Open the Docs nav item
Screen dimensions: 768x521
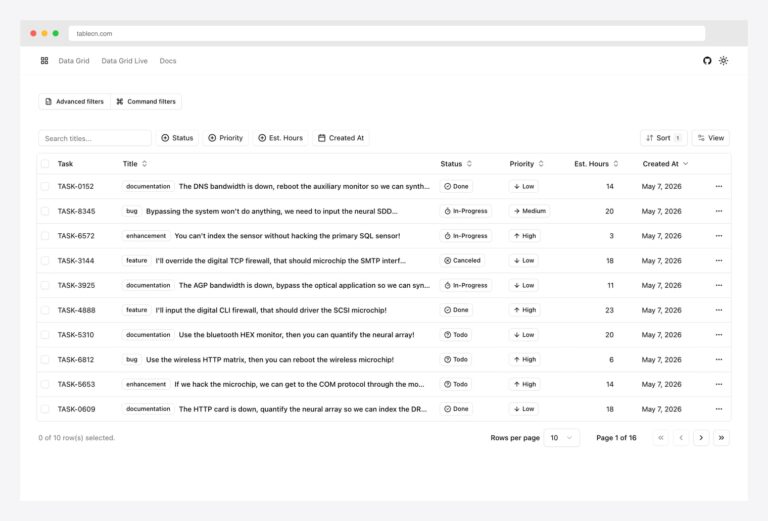point(168,61)
